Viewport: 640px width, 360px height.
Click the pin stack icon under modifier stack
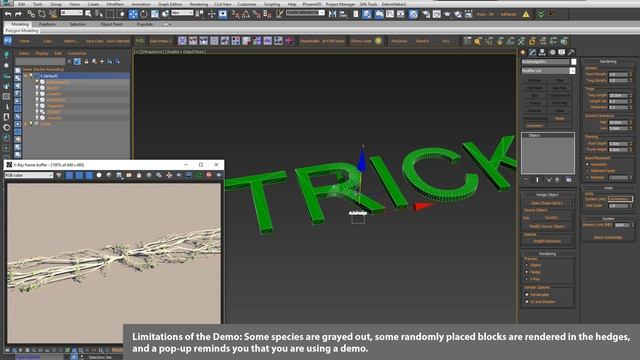(526, 180)
